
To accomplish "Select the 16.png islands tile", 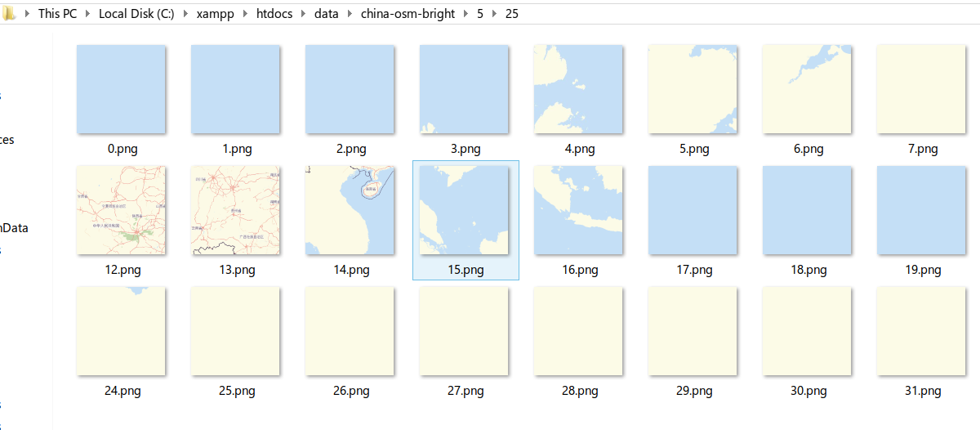I will tap(578, 210).
